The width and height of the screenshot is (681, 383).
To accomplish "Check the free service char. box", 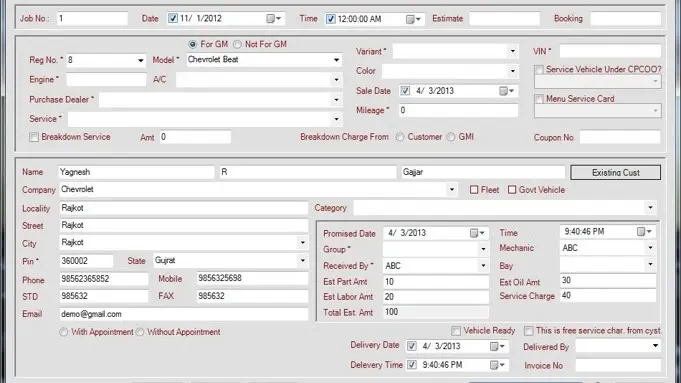I will [529, 331].
